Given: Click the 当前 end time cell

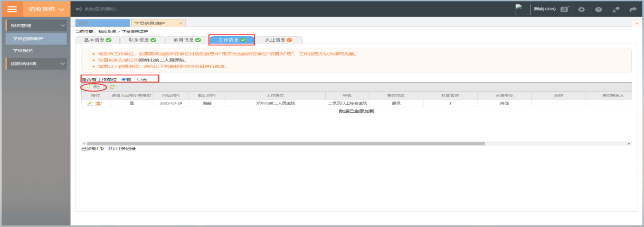Looking at the screenshot, I should pyautogui.click(x=207, y=103).
